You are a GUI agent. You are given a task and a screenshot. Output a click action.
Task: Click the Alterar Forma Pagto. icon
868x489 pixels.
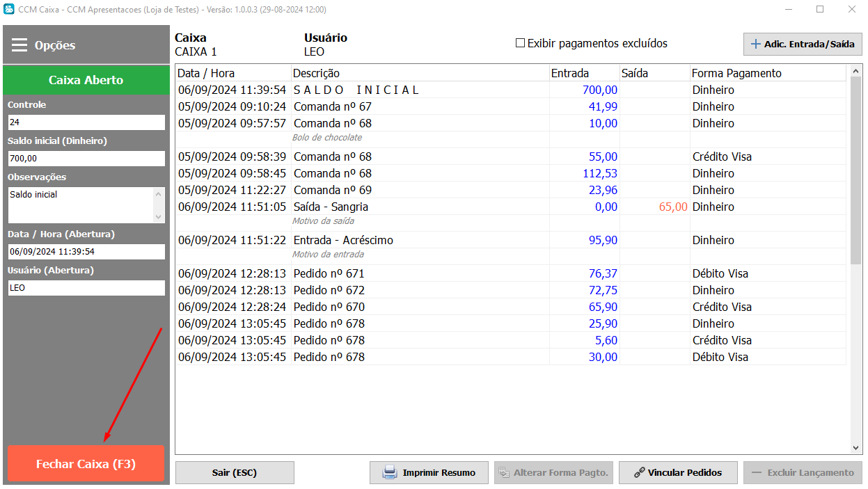tap(504, 473)
